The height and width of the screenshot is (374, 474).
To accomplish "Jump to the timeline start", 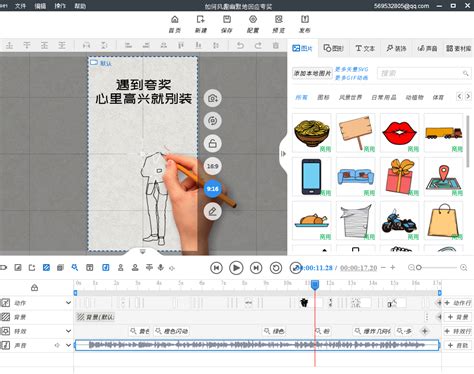I will click(216, 268).
